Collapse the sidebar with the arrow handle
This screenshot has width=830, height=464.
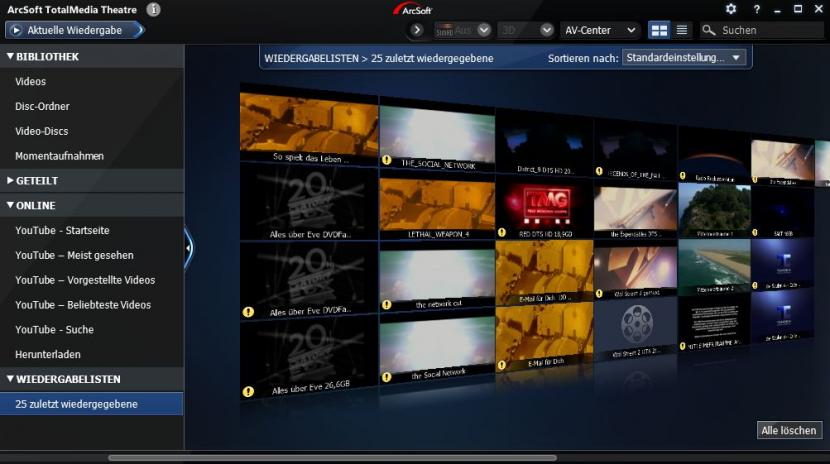(x=188, y=248)
